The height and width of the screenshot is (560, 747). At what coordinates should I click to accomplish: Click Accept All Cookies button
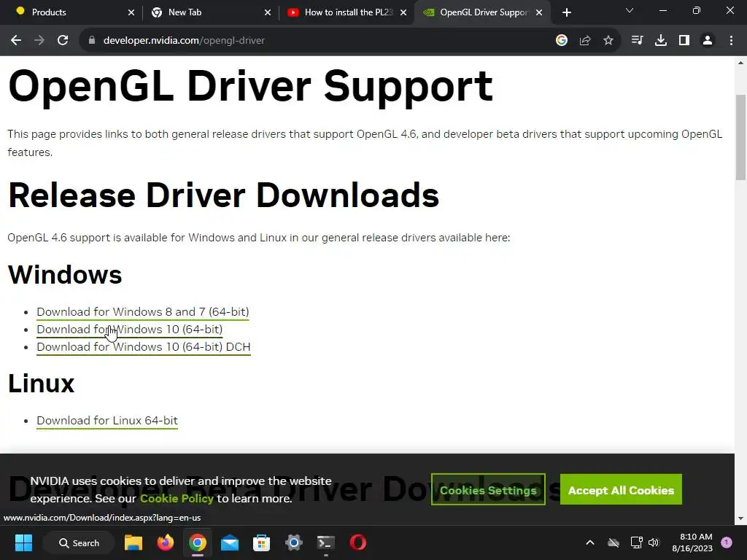[x=622, y=489]
